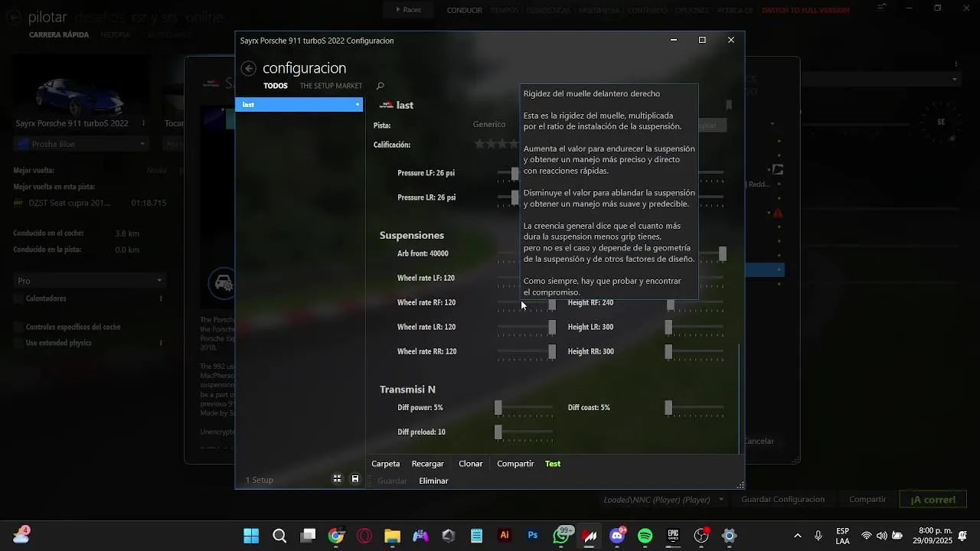
Task: Click the green Test button
Action: coord(553,464)
